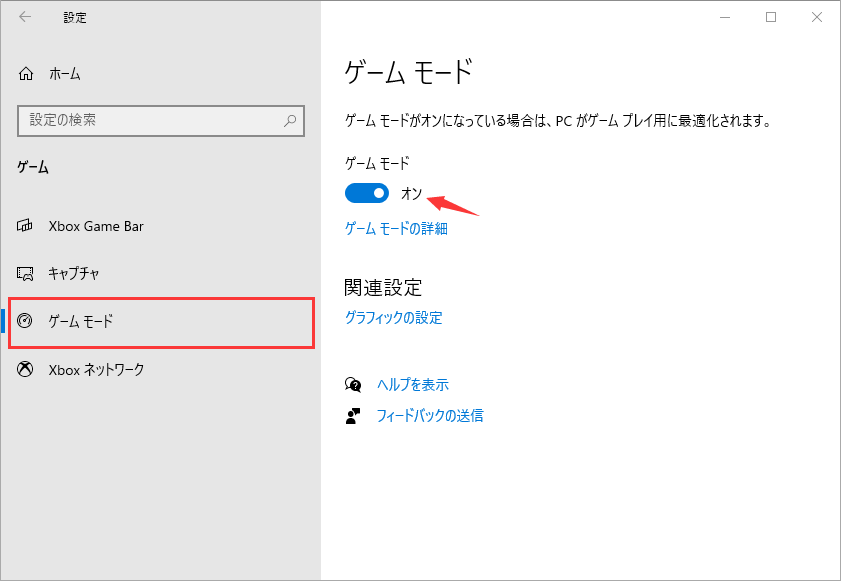Click the feedback person icon
Image resolution: width=841 pixels, height=581 pixels.
tap(353, 415)
